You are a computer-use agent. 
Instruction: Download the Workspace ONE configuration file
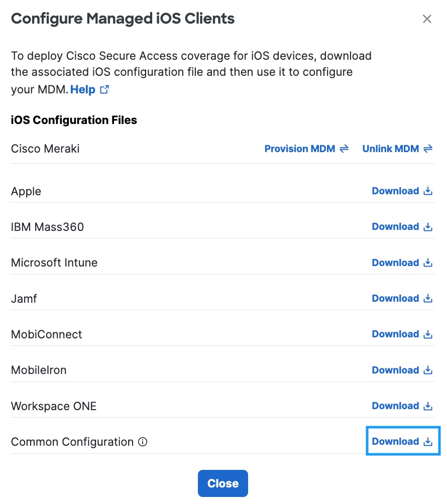pyautogui.click(x=402, y=406)
